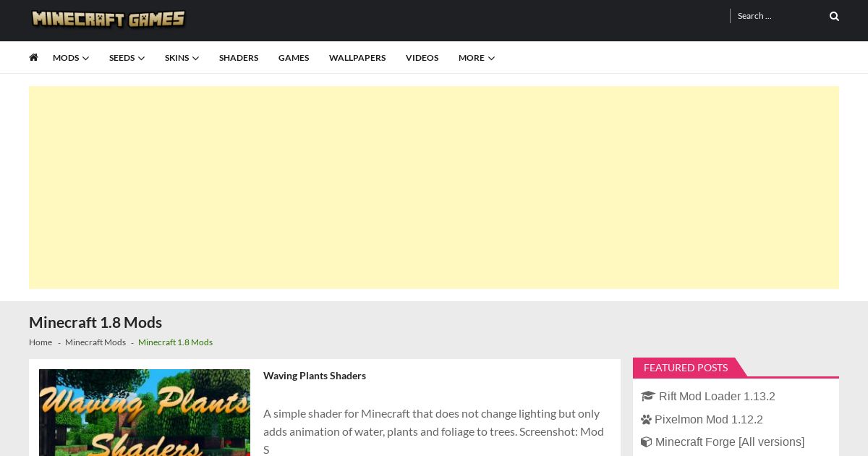Viewport: 868px width, 456px height.
Task: Expand the Seeds menu chevron
Action: tap(142, 58)
